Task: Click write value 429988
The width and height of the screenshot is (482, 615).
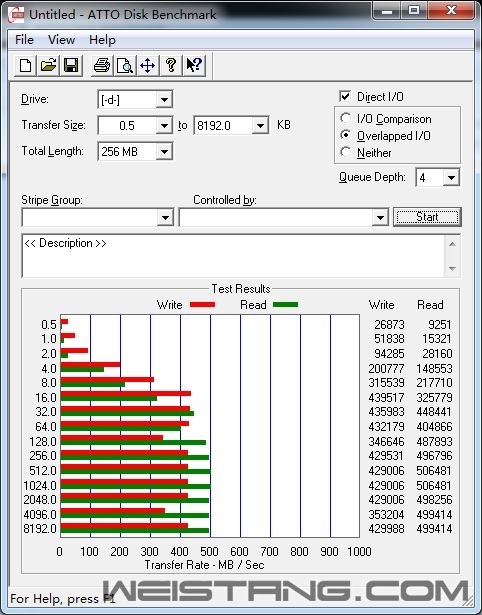Action: pos(386,528)
